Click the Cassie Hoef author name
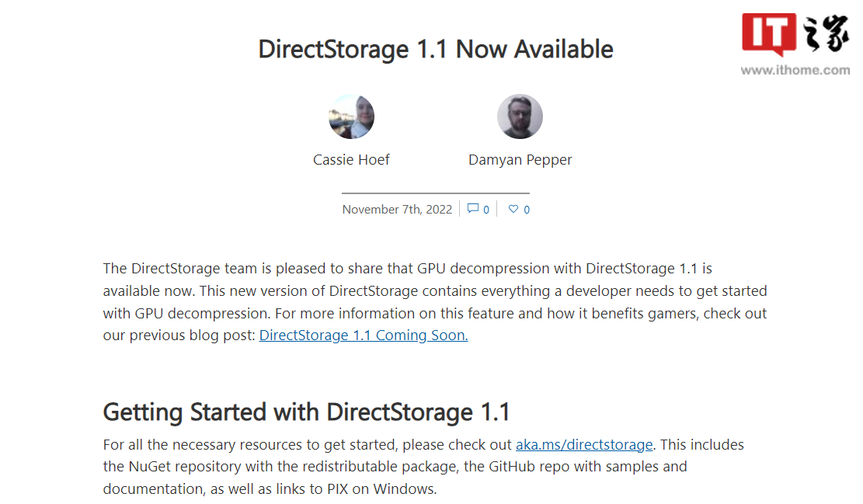 (x=351, y=160)
